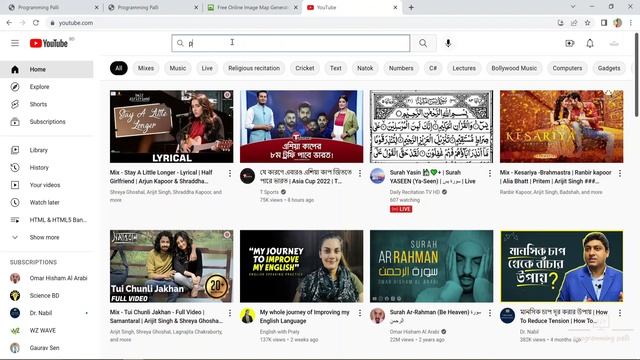Open options menu for Stay A Little Longer mix

point(230,173)
